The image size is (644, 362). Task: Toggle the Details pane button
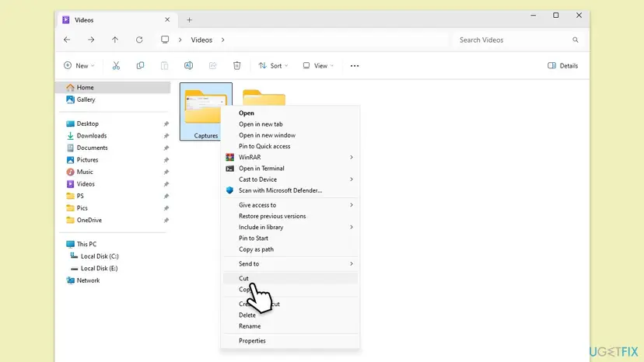point(562,66)
